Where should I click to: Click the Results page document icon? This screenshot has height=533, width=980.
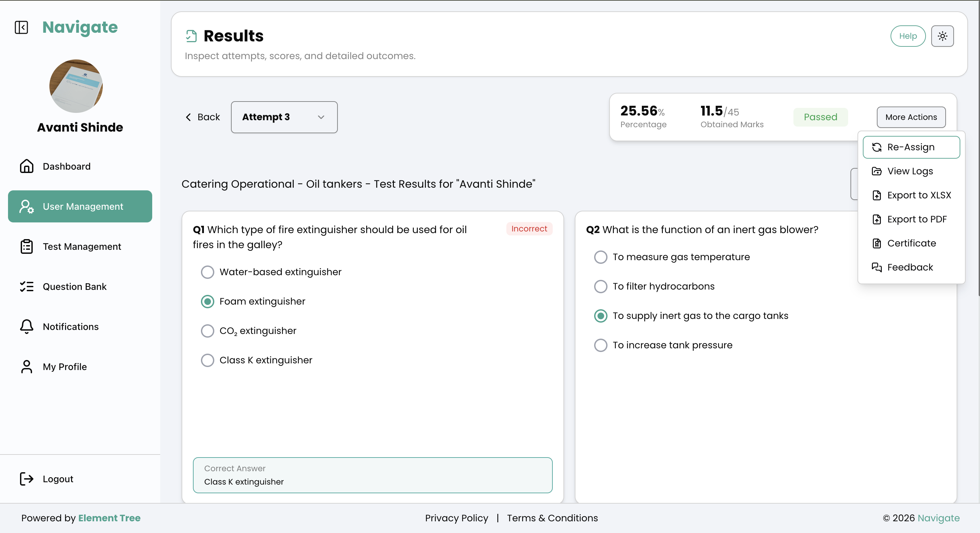(x=191, y=36)
